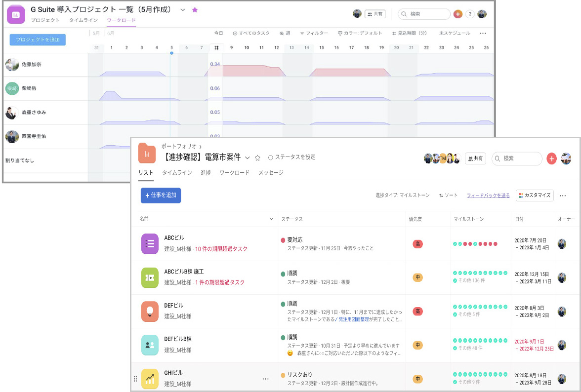Click the フィードバックを送る link

(x=488, y=196)
